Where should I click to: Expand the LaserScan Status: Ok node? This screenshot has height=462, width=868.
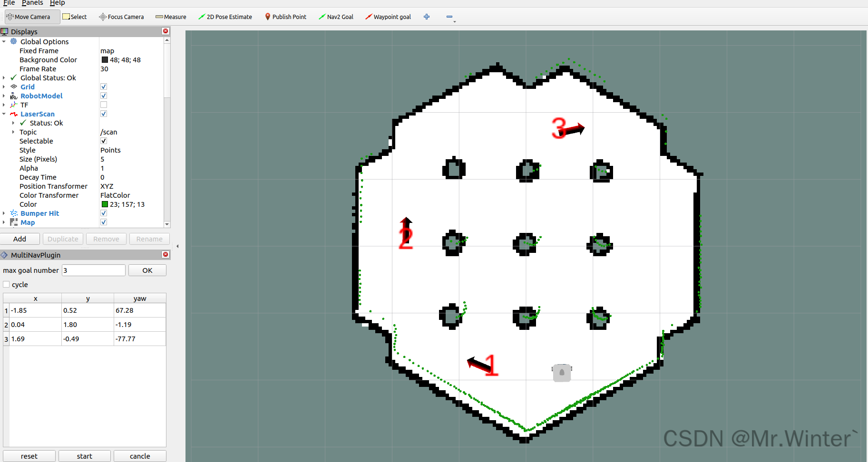(13, 123)
